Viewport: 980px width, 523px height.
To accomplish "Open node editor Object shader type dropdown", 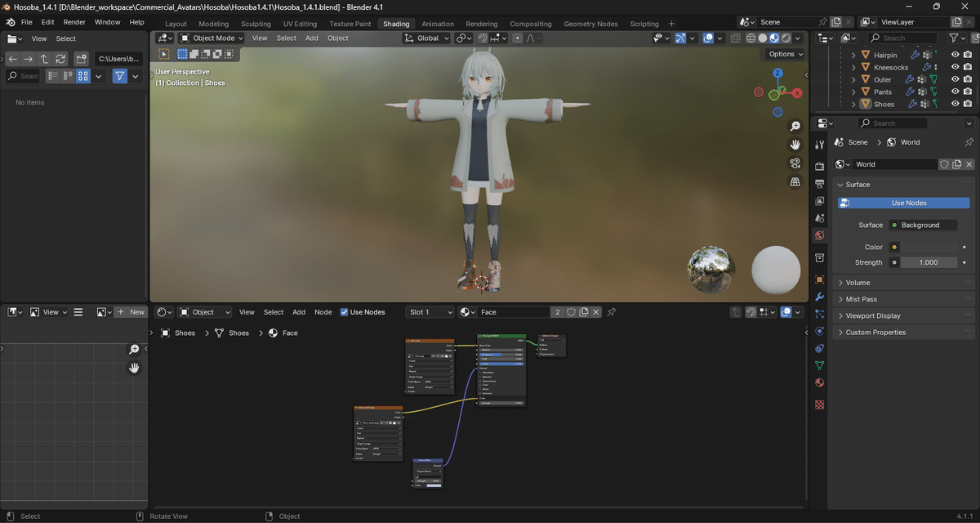I will click(x=205, y=312).
